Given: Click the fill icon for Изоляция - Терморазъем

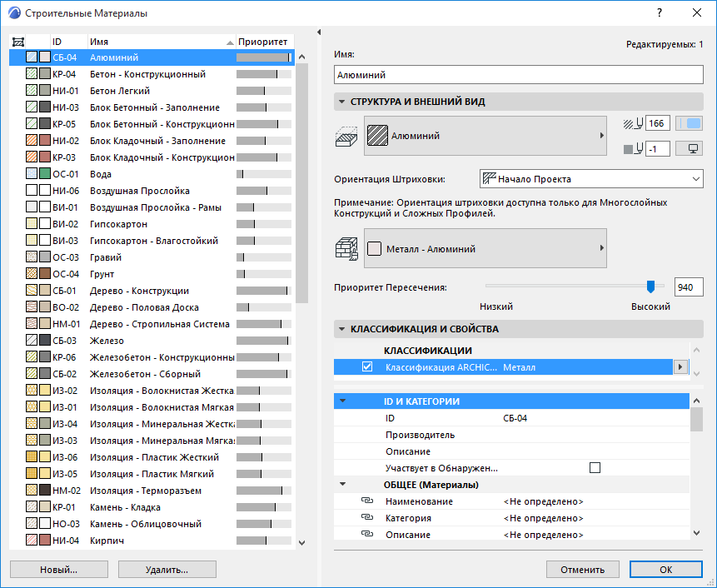Looking at the screenshot, I should (32, 491).
